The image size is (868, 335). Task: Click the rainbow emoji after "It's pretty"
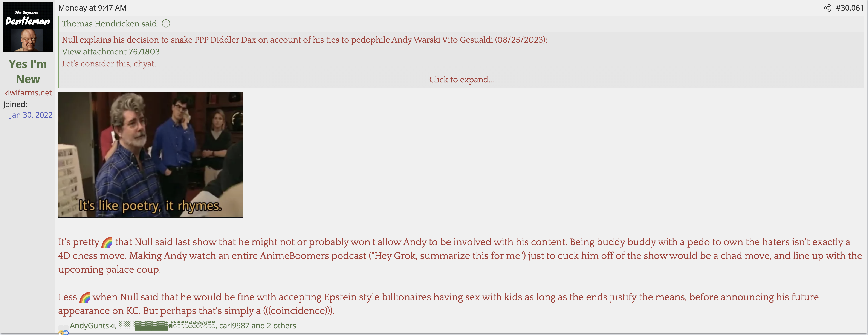click(x=107, y=242)
